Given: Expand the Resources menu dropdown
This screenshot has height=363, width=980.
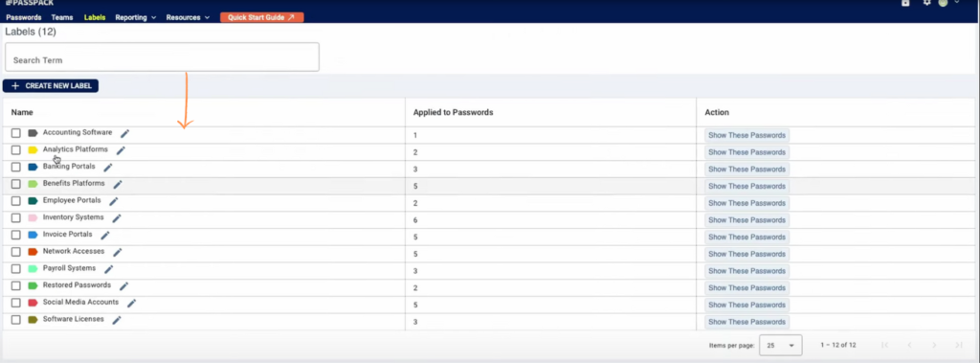Looking at the screenshot, I should coord(189,17).
